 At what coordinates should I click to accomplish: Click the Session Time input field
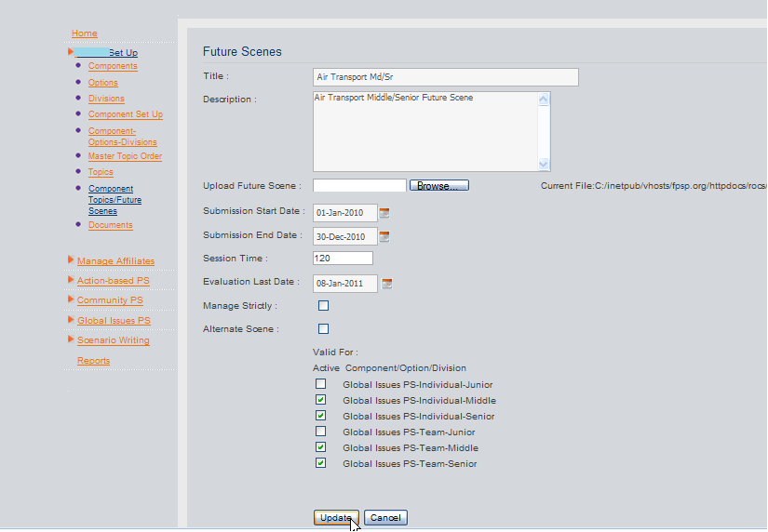343,259
